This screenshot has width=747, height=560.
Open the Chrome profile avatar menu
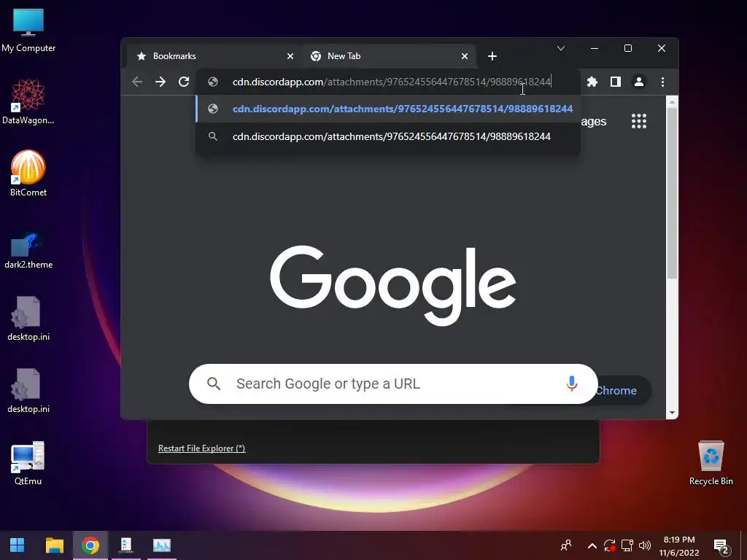(x=639, y=82)
